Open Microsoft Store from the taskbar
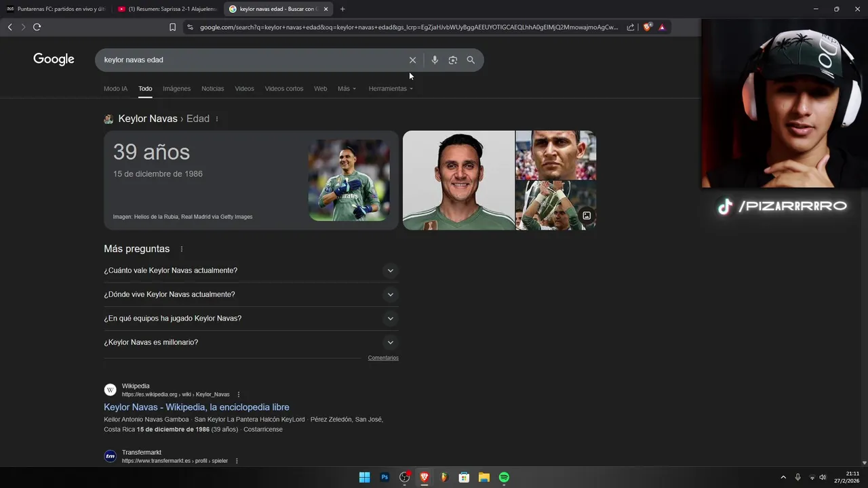 464,477
